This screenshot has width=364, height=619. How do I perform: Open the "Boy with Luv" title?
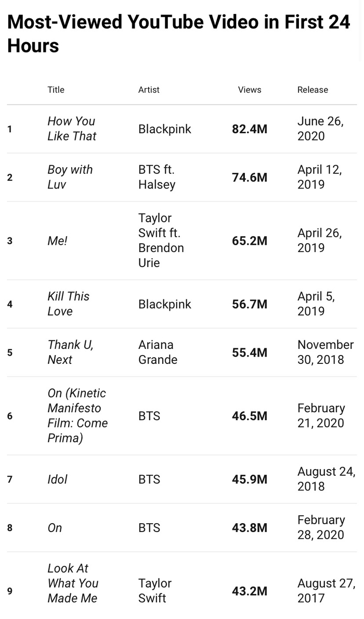[x=70, y=177]
